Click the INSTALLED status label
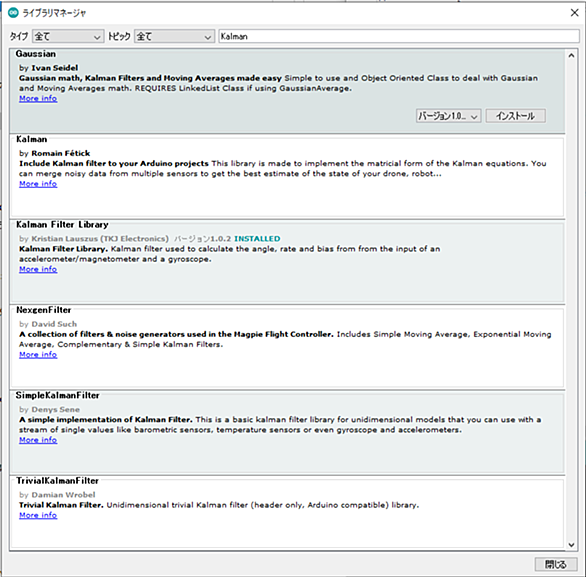Screen dimensions: 586x577 257,238
